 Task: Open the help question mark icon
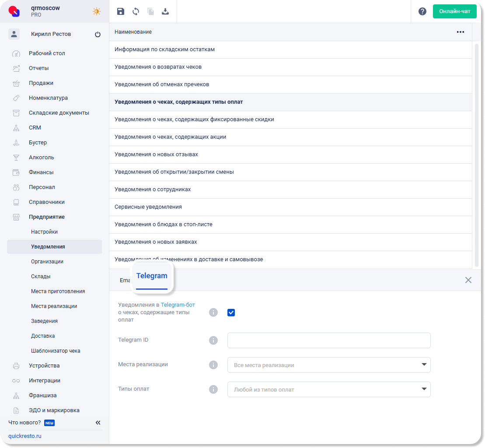click(422, 12)
